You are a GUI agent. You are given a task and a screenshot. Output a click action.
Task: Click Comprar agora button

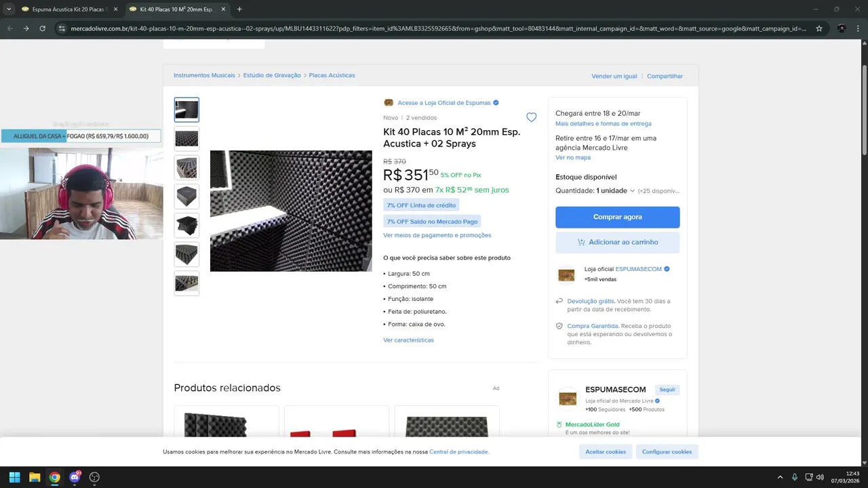click(x=617, y=217)
